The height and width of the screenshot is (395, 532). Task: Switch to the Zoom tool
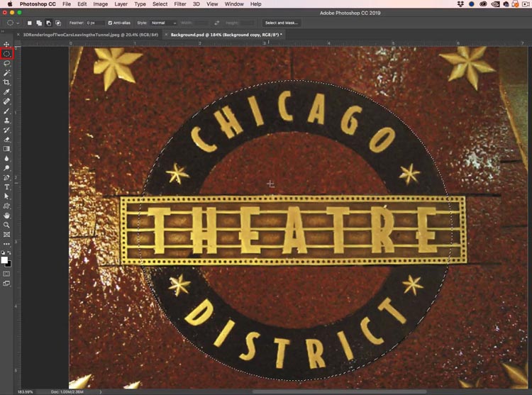pyautogui.click(x=7, y=225)
